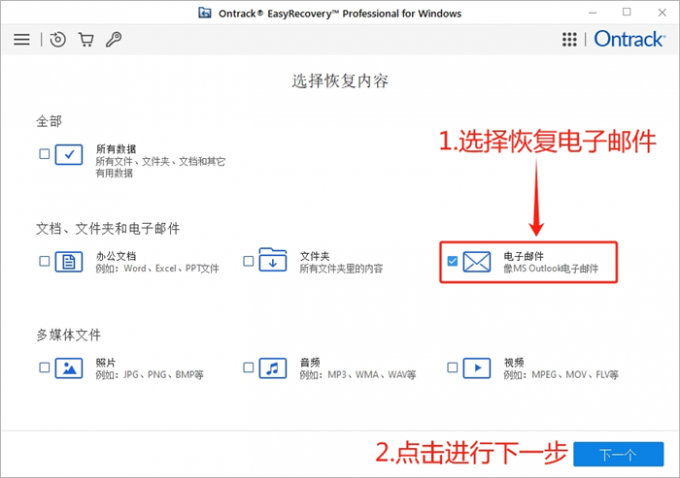The width and height of the screenshot is (680, 478).
Task: Check the 所有数据 checkbox
Action: click(44, 154)
